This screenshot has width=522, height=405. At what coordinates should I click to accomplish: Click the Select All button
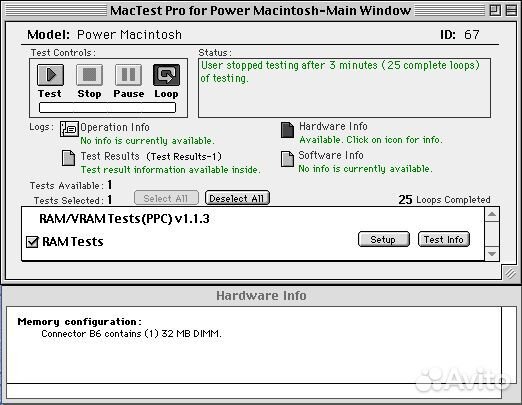pos(166,198)
